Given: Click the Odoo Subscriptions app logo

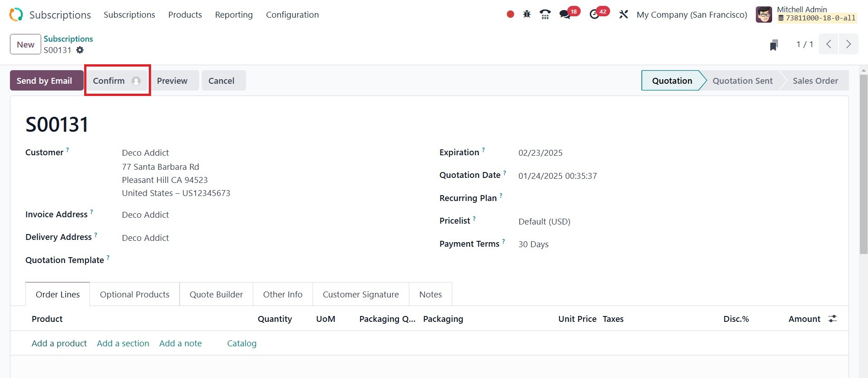Looking at the screenshot, I should pyautogui.click(x=16, y=14).
